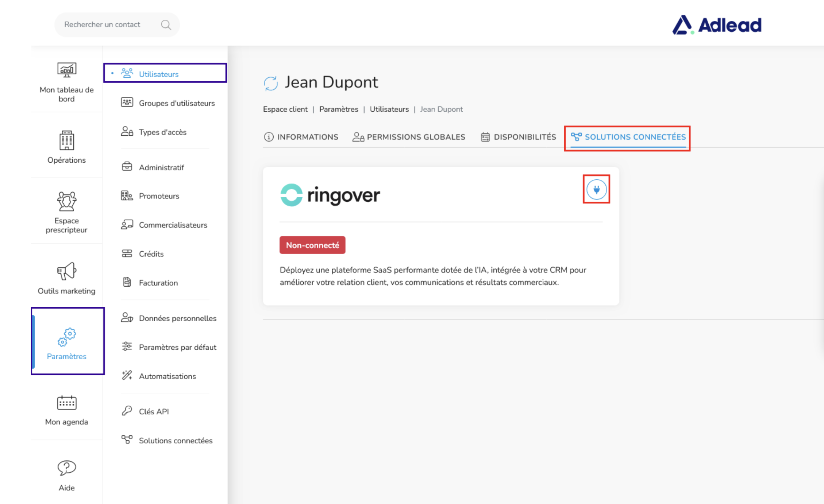Click the Automatisations magic wand icon
Image resolution: width=824 pixels, height=504 pixels.
pyautogui.click(x=127, y=375)
